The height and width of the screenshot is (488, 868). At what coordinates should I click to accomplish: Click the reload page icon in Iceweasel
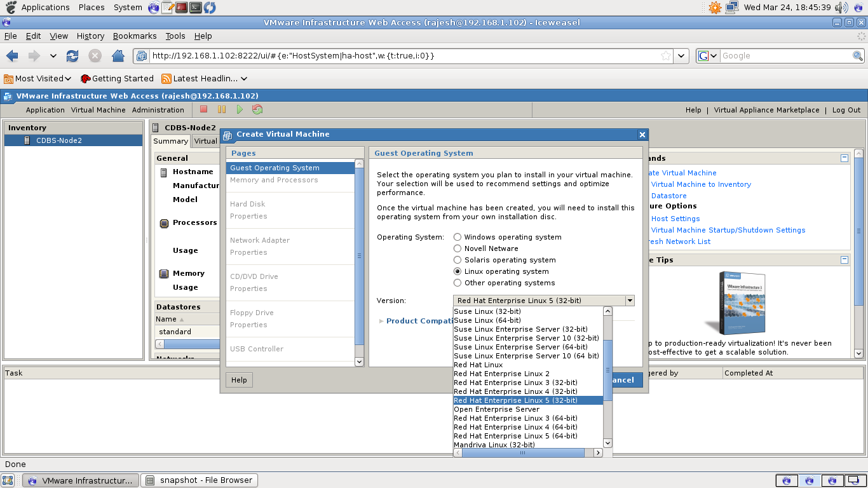pyautogui.click(x=72, y=56)
